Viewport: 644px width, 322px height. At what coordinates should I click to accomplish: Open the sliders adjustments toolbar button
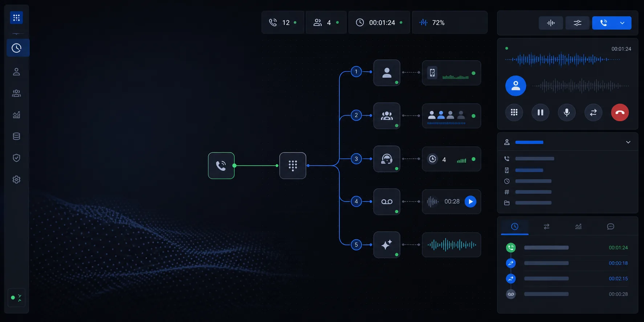(x=577, y=23)
